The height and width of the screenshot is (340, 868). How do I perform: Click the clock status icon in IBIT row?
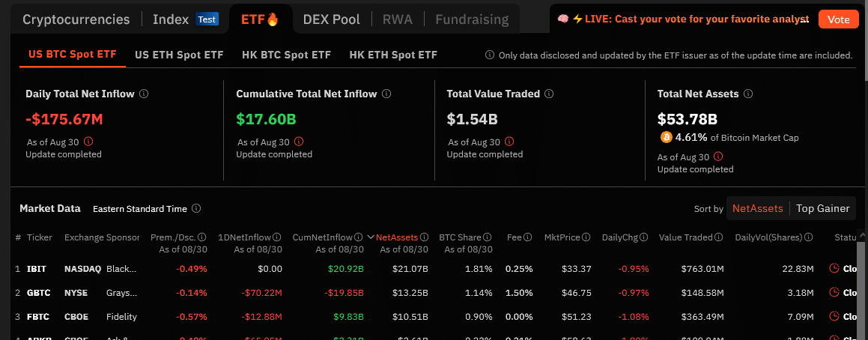834,268
